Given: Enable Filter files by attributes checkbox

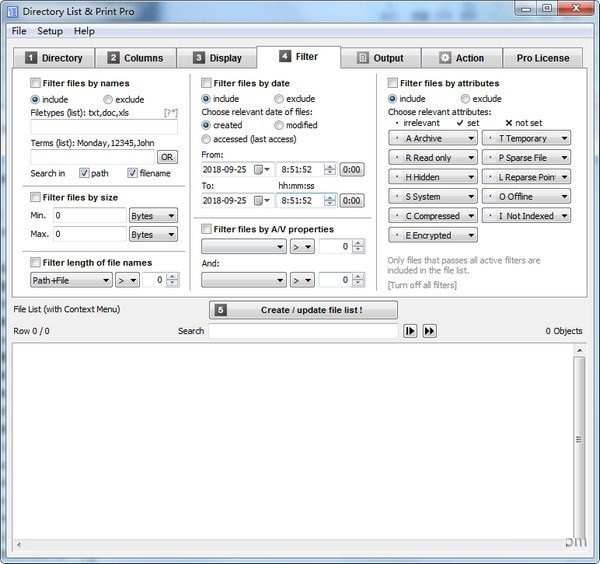Looking at the screenshot, I should pos(393,83).
